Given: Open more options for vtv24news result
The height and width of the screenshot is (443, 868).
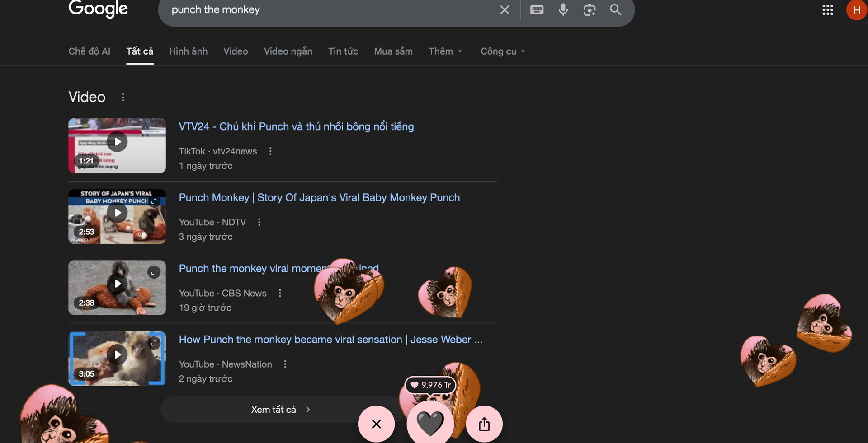Looking at the screenshot, I should click(270, 151).
